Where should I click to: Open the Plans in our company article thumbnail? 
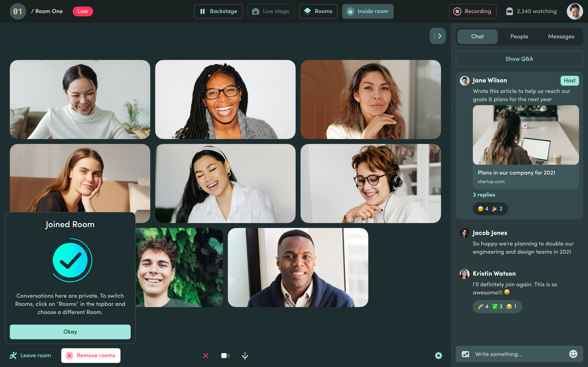point(526,135)
